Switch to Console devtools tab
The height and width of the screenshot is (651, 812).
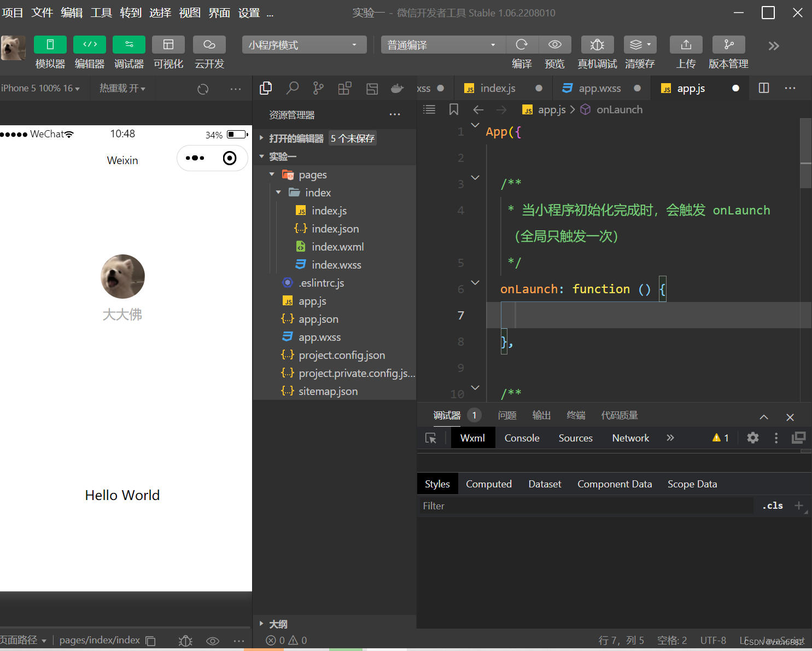522,438
